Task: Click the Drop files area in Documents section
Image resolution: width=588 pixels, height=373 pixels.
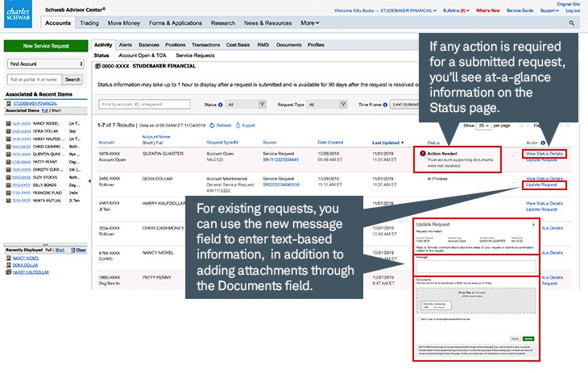Action: coord(476,300)
